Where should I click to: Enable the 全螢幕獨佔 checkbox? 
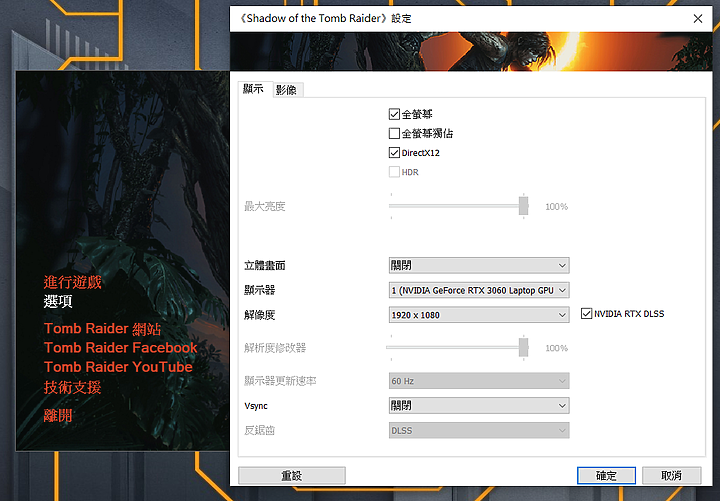click(x=394, y=133)
